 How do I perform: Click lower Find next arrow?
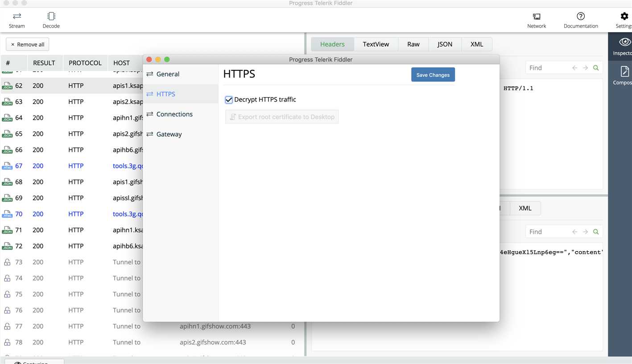(x=585, y=232)
